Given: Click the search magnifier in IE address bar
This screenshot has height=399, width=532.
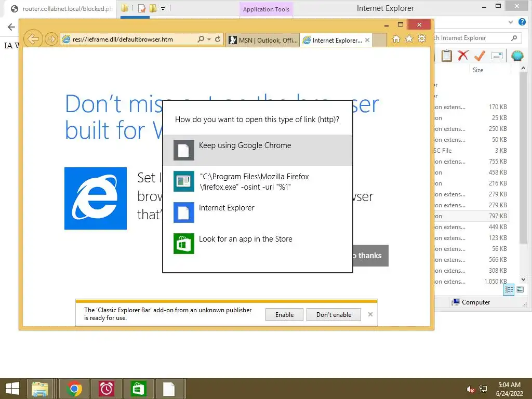Looking at the screenshot, I should (x=201, y=39).
